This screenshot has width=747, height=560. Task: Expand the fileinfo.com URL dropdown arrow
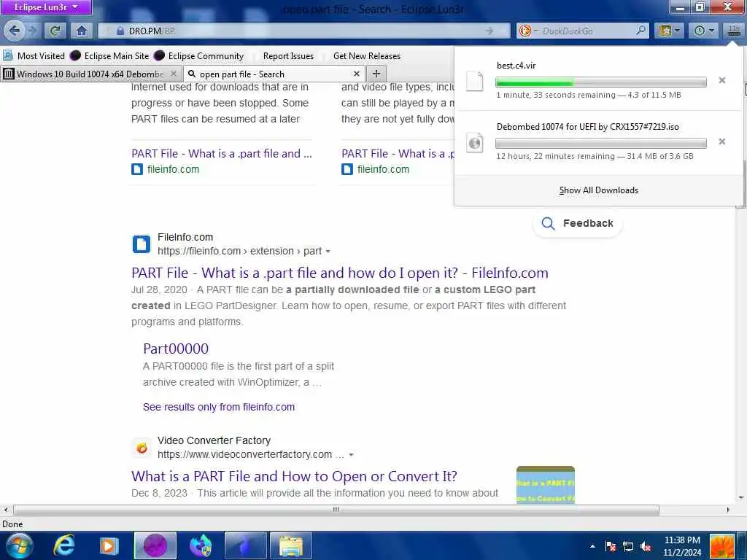[x=328, y=252]
